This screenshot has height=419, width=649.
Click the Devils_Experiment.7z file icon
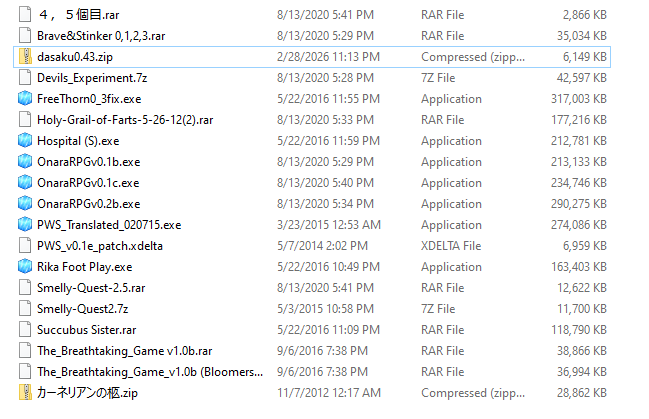25,78
